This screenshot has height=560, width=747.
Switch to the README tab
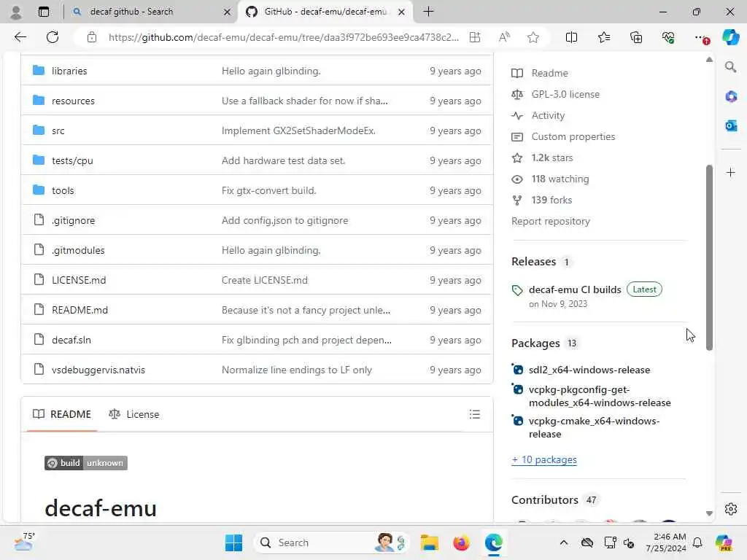coord(62,414)
